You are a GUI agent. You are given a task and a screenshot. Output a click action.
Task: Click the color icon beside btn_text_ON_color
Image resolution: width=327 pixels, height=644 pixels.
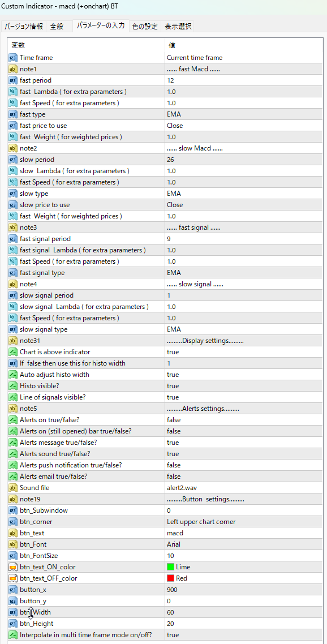point(13,567)
